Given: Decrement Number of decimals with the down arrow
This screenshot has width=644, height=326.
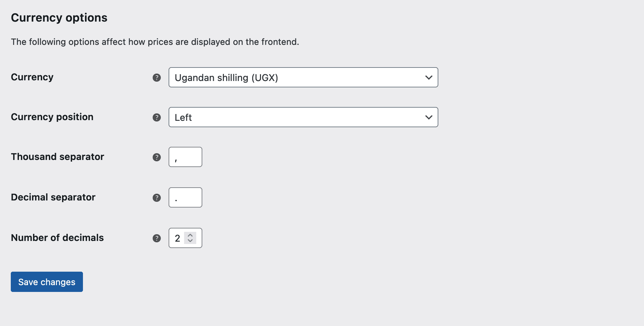Looking at the screenshot, I should pyautogui.click(x=190, y=241).
